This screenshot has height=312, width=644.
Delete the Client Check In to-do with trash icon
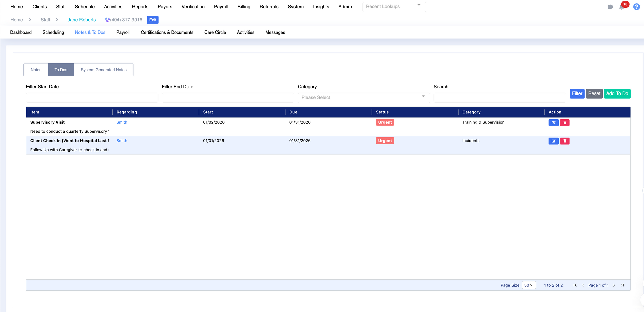pyautogui.click(x=565, y=141)
